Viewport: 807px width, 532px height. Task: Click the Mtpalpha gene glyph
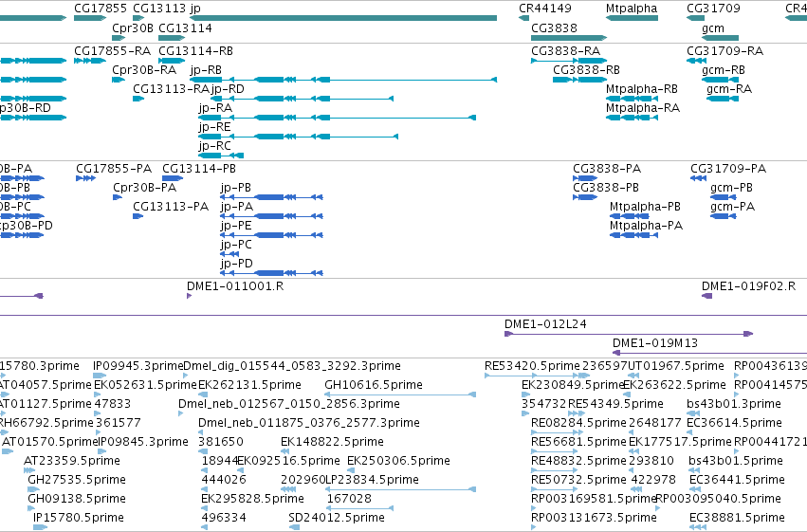(632, 18)
